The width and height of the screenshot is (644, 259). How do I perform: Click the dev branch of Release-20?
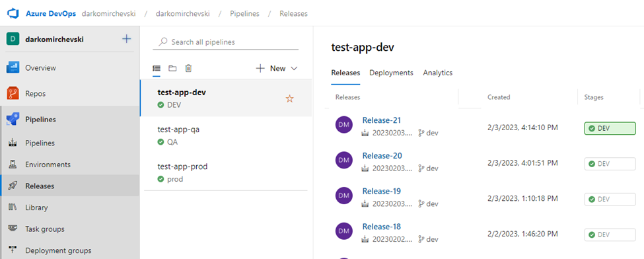click(428, 168)
